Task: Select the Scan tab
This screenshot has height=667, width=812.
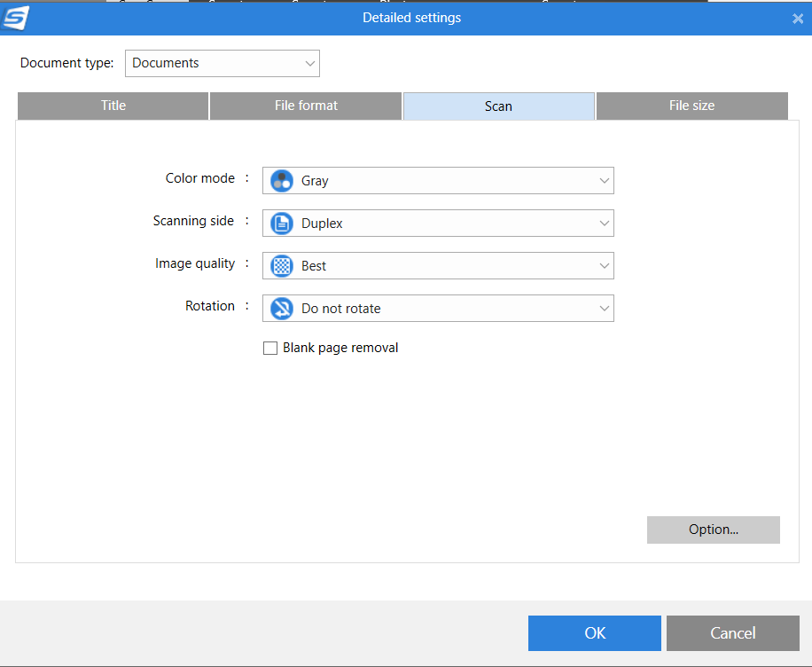Action: click(x=498, y=106)
